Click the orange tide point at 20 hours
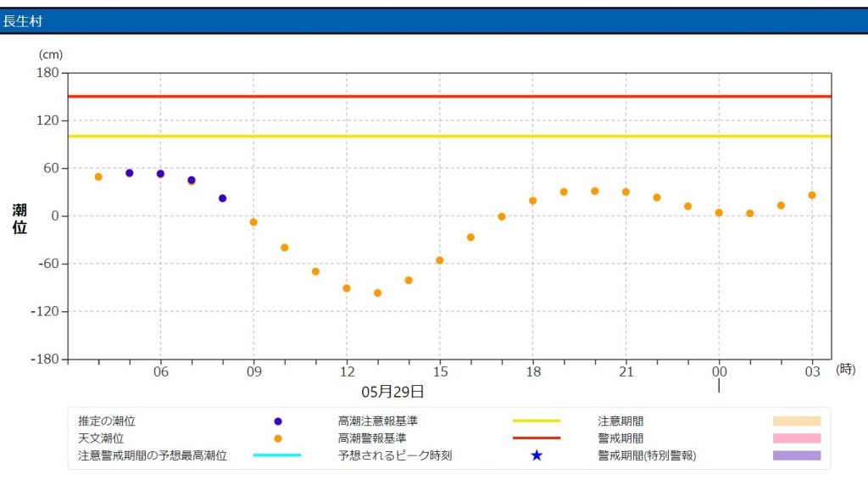Viewport: 868px width, 480px height. click(594, 191)
